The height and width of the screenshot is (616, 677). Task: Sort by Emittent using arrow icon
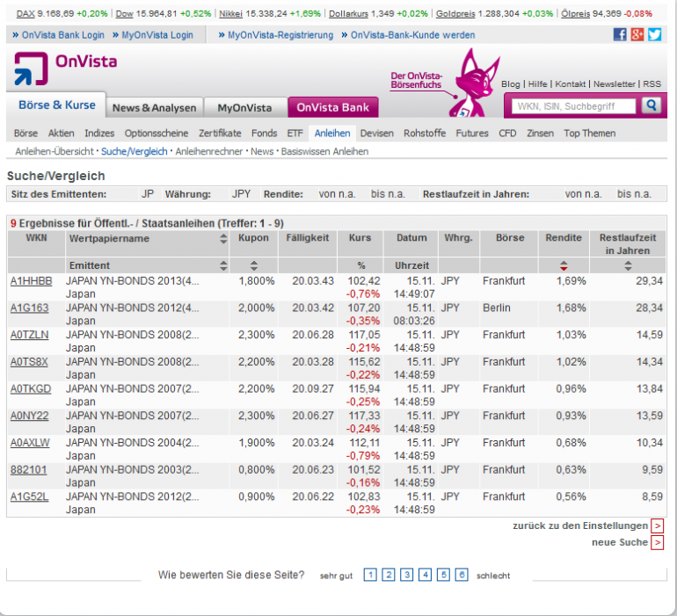point(223,265)
